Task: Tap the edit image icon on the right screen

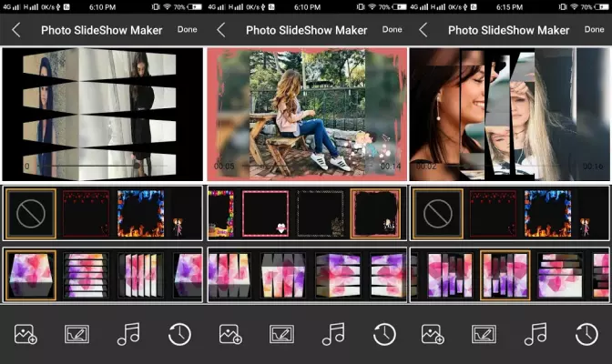Action: [x=485, y=334]
